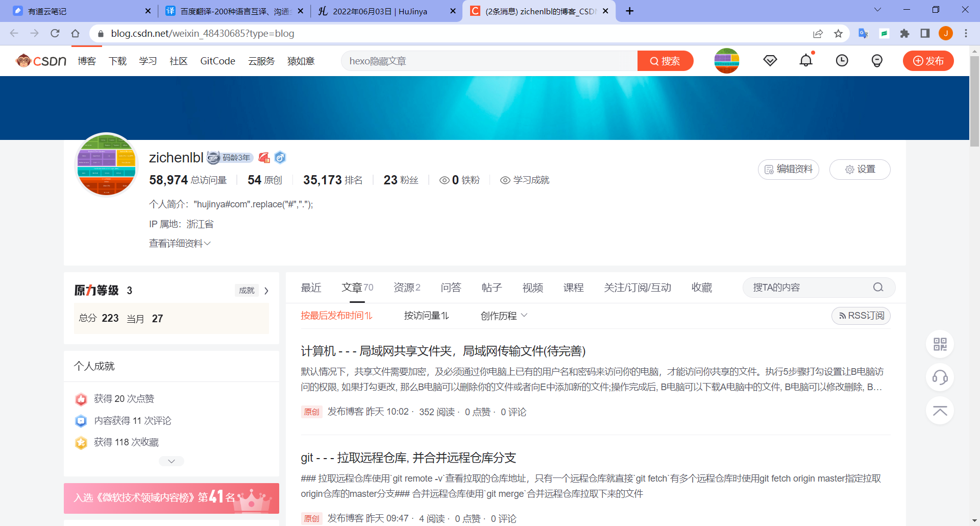Expand 查看详细资料 details

click(180, 244)
